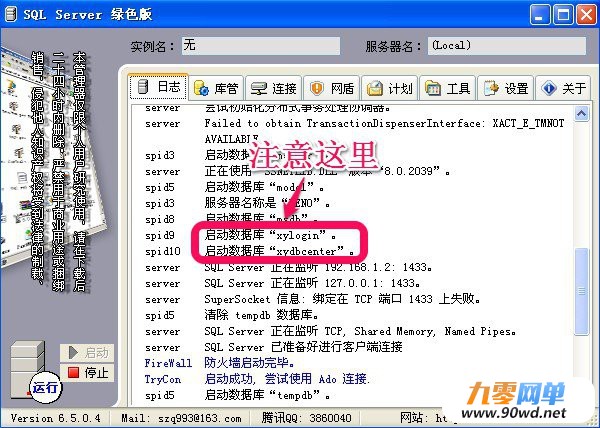The width and height of the screenshot is (600, 428).
Task: Click the Mail: szq993@163.com status entry
Action: click(x=181, y=418)
